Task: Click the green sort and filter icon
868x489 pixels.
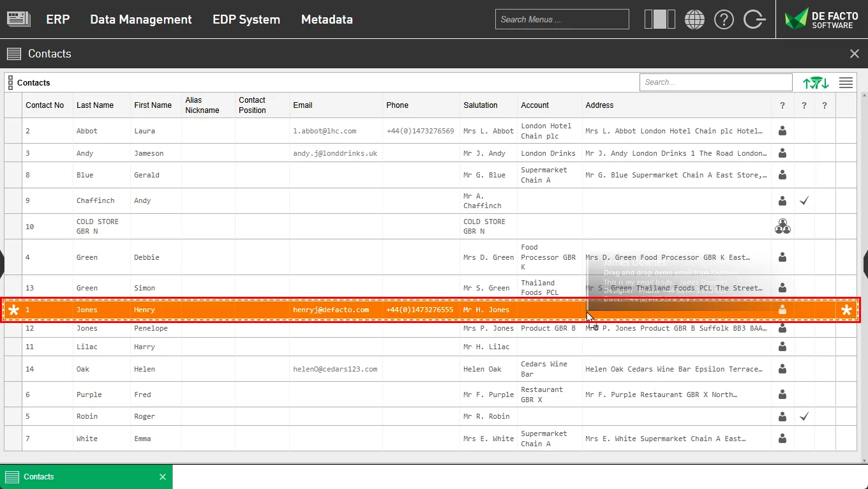Action: (x=815, y=82)
